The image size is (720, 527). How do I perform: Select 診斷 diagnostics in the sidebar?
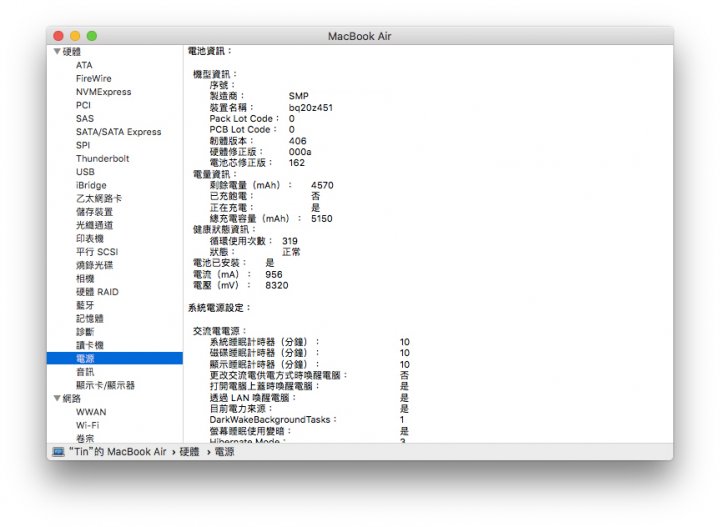[x=85, y=331]
